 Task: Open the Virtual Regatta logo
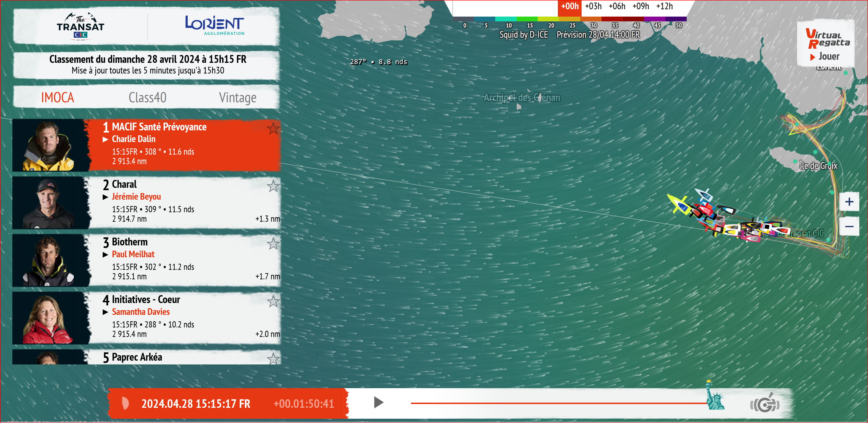coord(828,38)
